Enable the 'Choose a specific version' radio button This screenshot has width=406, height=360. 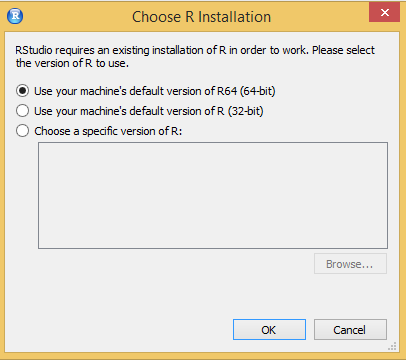coord(22,131)
